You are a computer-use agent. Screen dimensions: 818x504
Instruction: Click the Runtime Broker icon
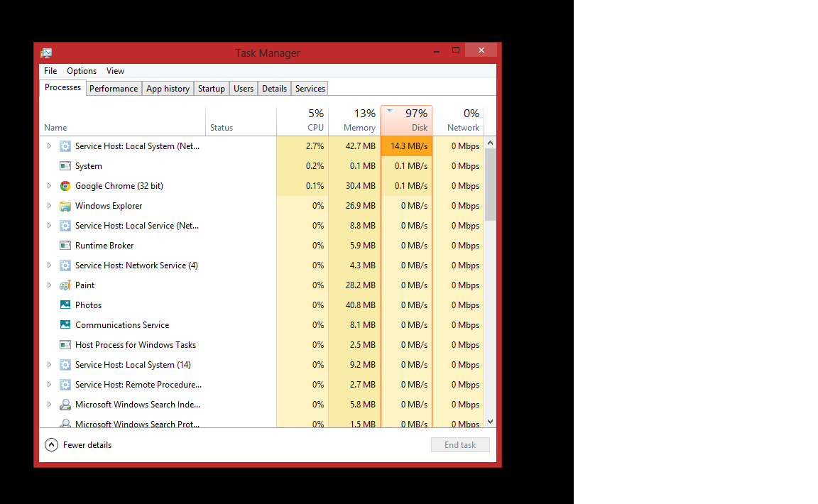pyautogui.click(x=65, y=245)
